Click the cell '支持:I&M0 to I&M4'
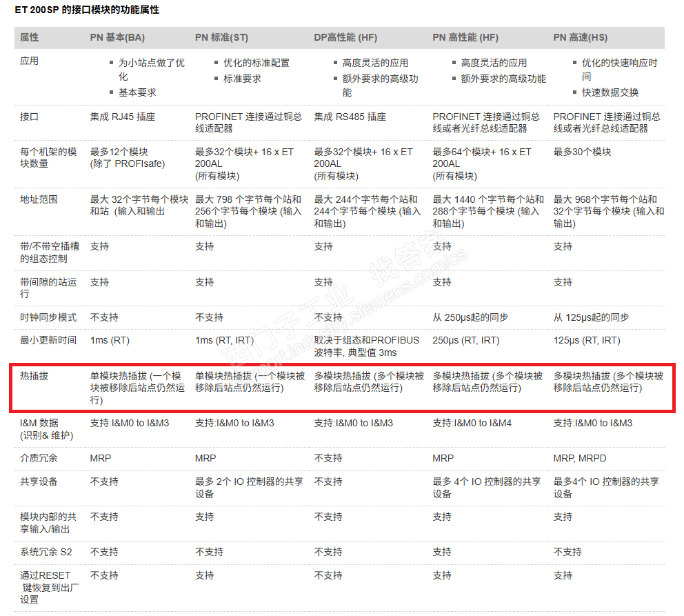The image size is (684, 616). pyautogui.click(x=472, y=423)
